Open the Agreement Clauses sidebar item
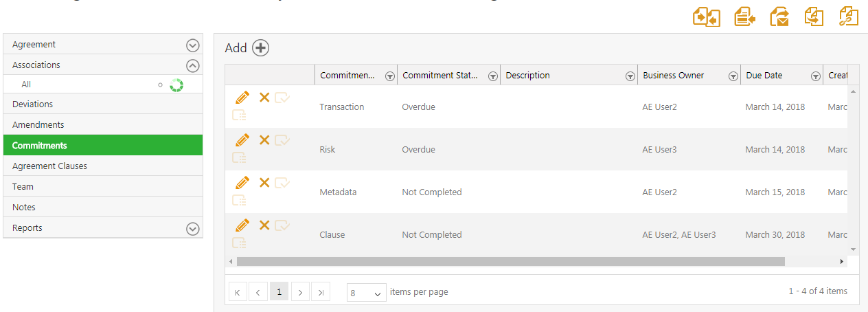 (x=49, y=166)
